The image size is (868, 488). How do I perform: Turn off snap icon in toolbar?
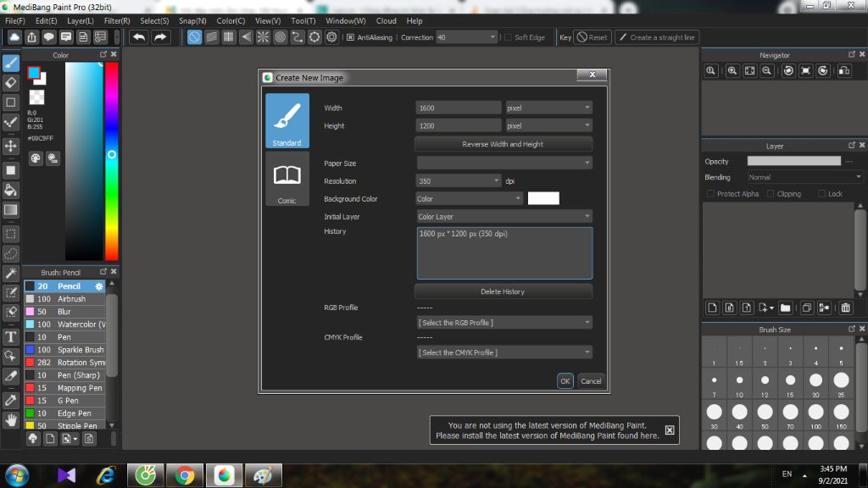click(x=194, y=37)
